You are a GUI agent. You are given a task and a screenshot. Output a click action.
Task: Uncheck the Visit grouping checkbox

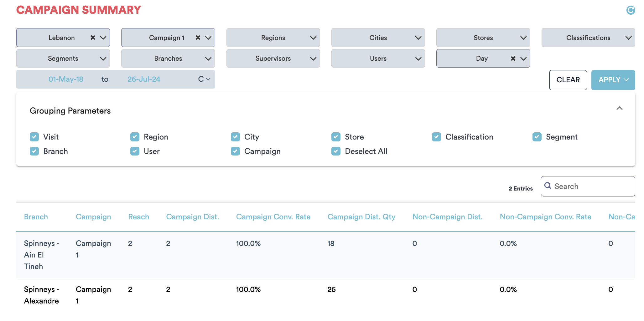pos(34,137)
